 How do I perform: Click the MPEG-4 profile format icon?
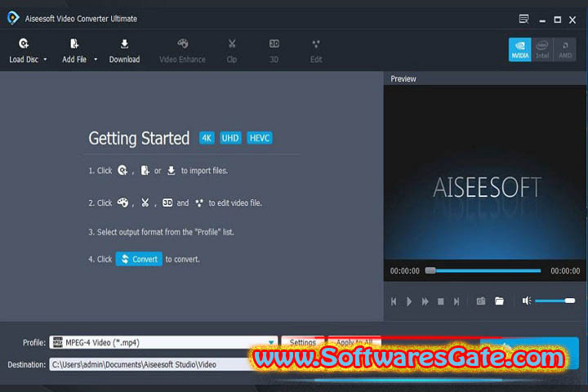coord(58,342)
